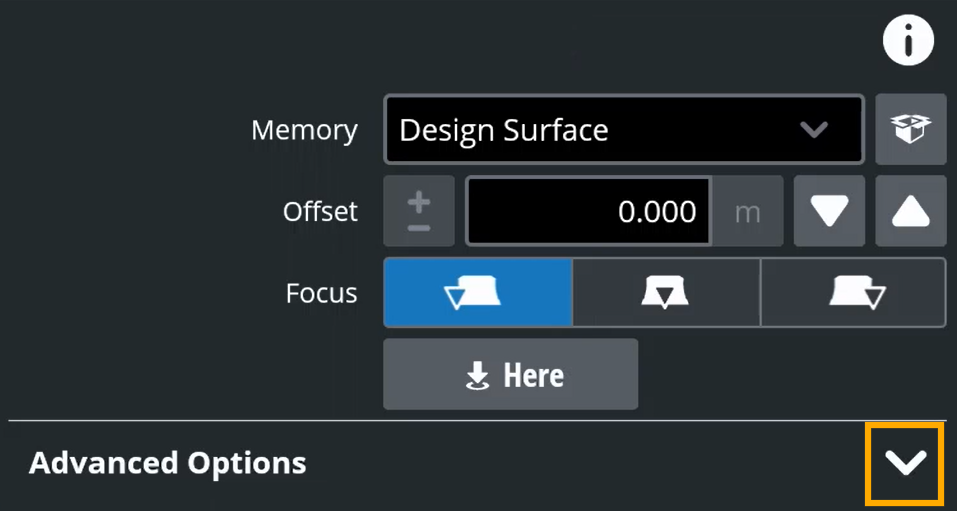Select left blade edge focus
The image size is (957, 511).
[x=478, y=292]
